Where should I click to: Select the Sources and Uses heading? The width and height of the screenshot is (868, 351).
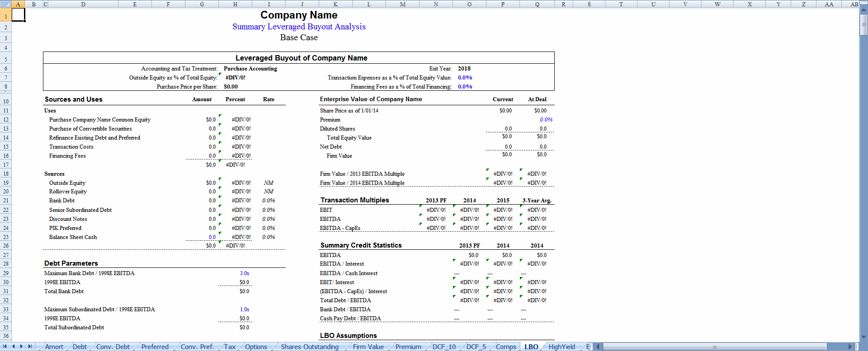pos(74,99)
